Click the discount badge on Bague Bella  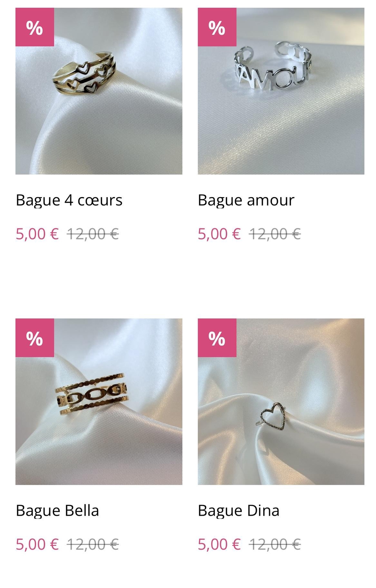point(35,338)
